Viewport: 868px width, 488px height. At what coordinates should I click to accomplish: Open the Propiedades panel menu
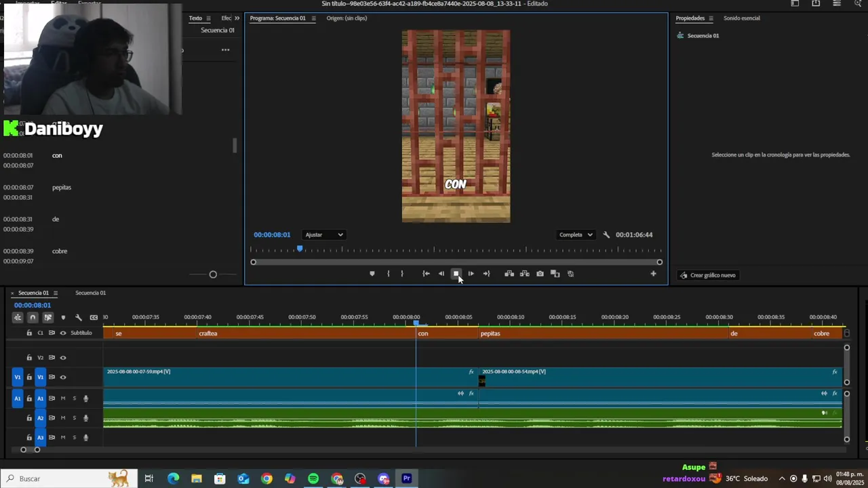(711, 18)
